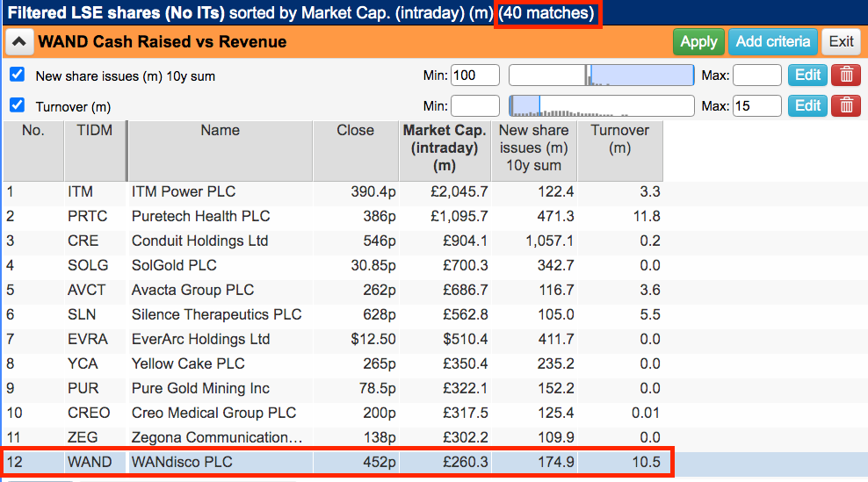
Task: Click the 11.8 turnover value for Puretech
Action: pos(647,216)
